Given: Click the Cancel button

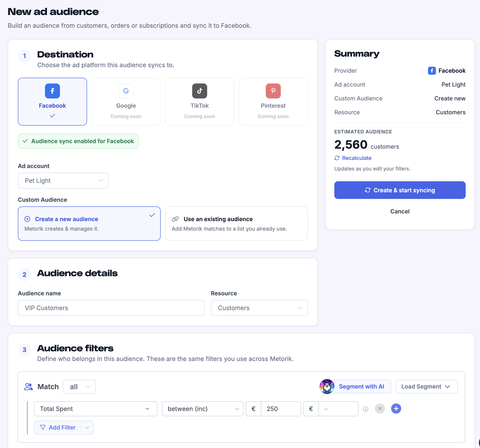Looking at the screenshot, I should coord(400,212).
